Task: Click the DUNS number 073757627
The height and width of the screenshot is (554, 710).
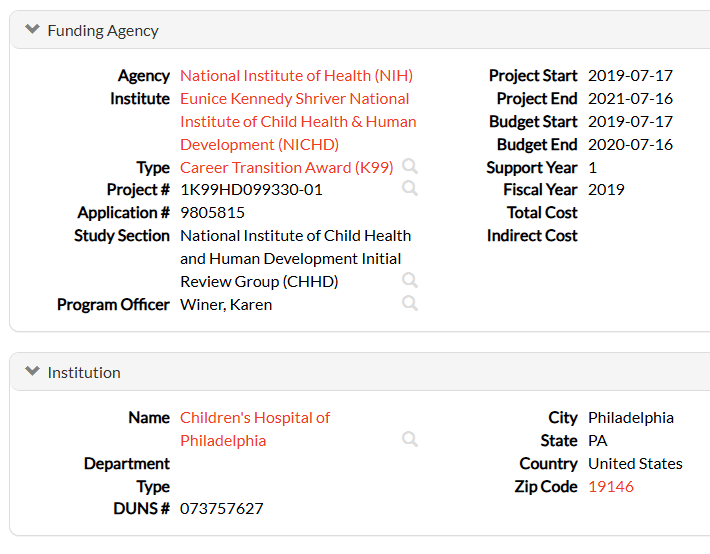Action: tap(221, 509)
